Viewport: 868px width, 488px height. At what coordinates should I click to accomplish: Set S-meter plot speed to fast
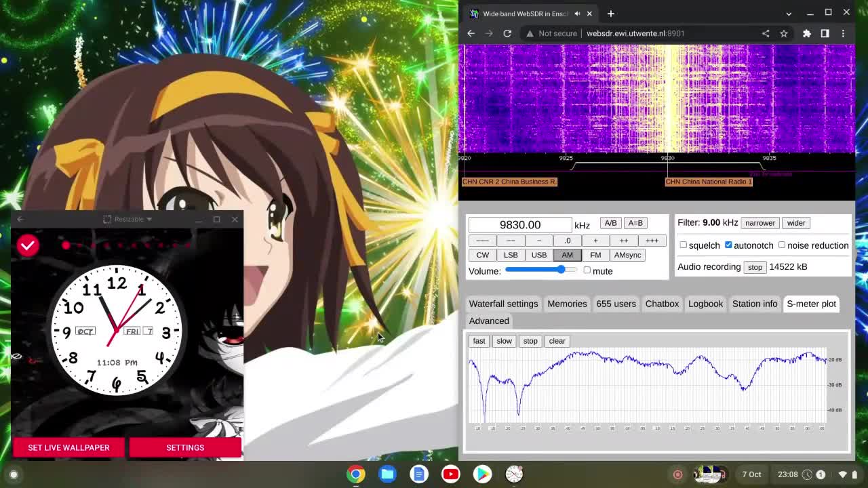click(479, 341)
